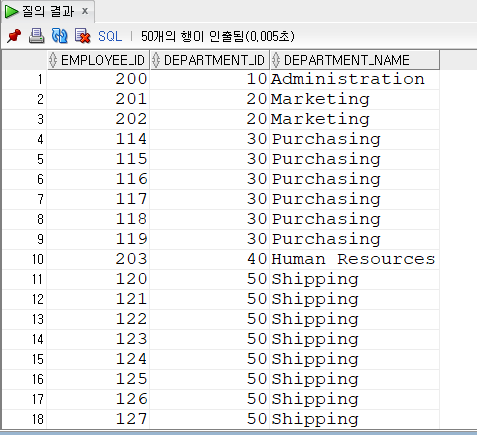Select Marketing cell in row 3
Screen dimensions: 477x435
tap(355, 119)
